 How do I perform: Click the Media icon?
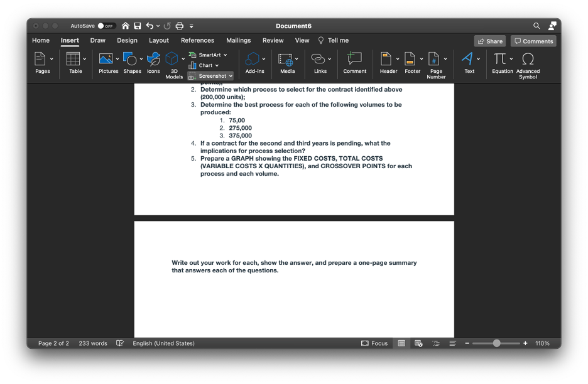pyautogui.click(x=285, y=59)
